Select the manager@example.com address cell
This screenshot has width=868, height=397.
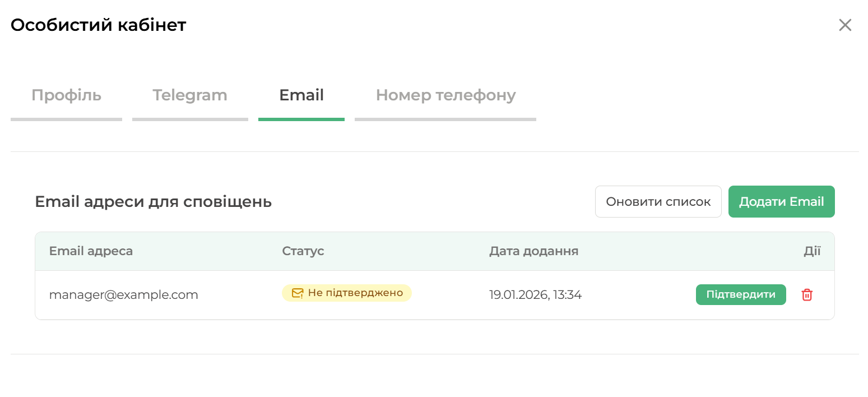pyautogui.click(x=123, y=295)
